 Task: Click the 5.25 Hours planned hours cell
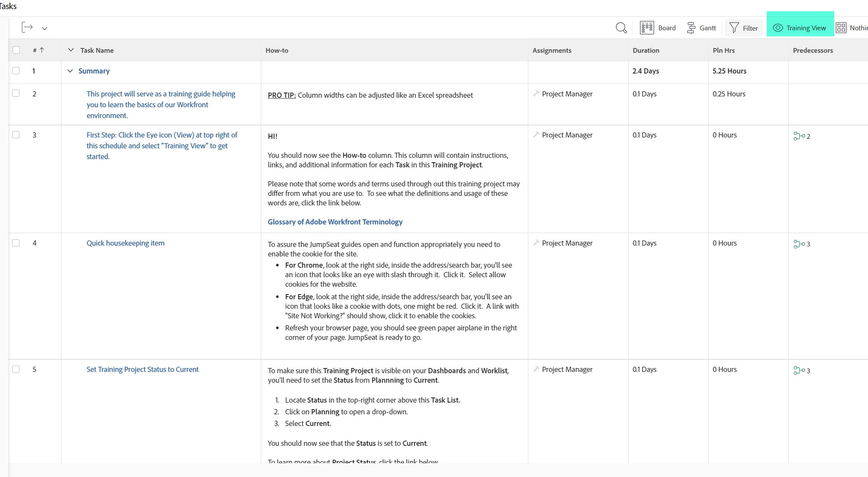[729, 71]
